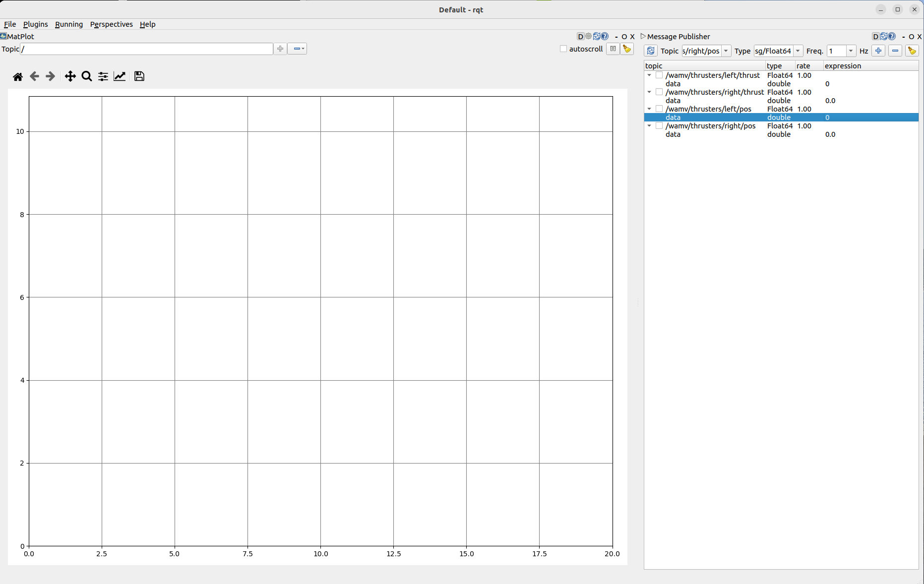Image resolution: width=924 pixels, height=584 pixels.
Task: Maximize the rqt window
Action: (898, 9)
